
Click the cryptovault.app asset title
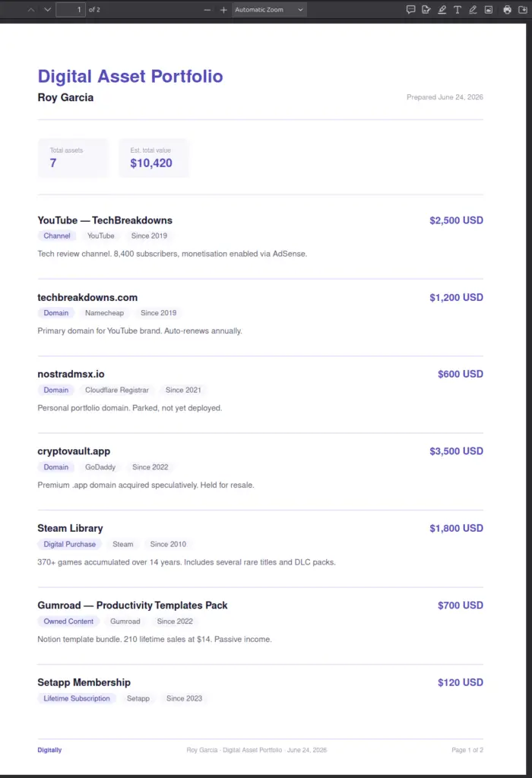(x=74, y=451)
